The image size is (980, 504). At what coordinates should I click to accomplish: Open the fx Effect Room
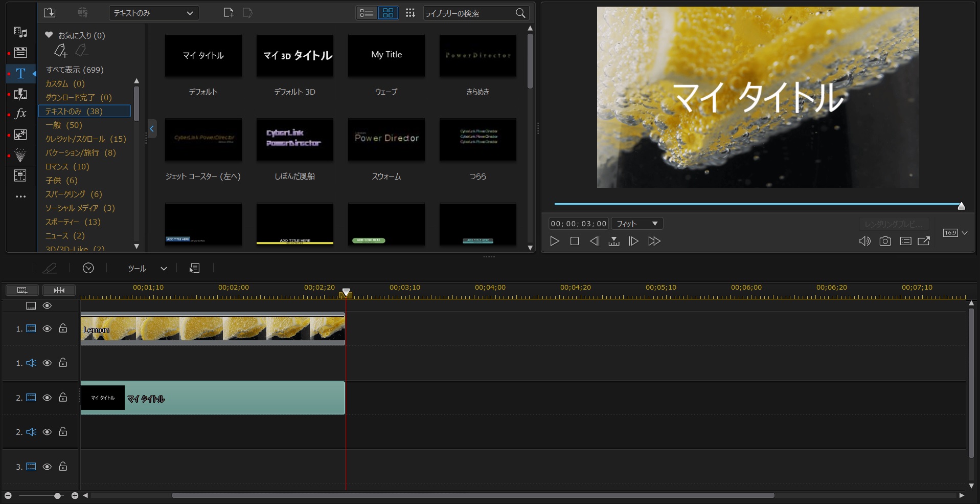pyautogui.click(x=20, y=114)
